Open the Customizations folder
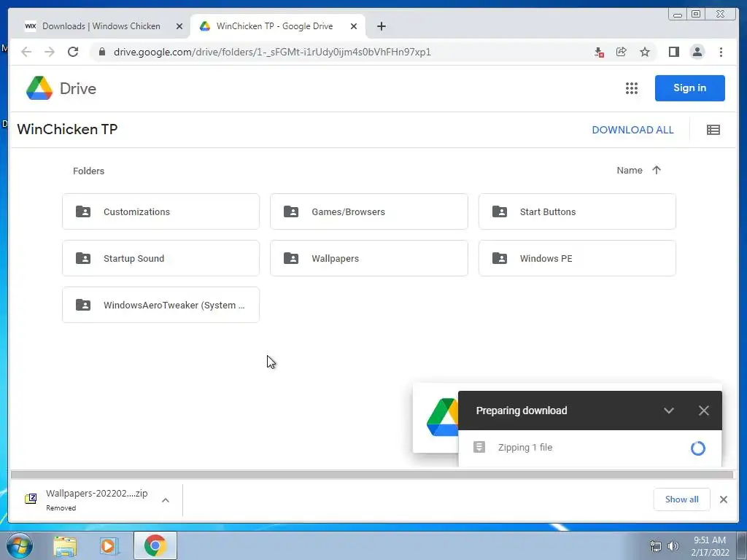747x560 pixels. (x=160, y=211)
